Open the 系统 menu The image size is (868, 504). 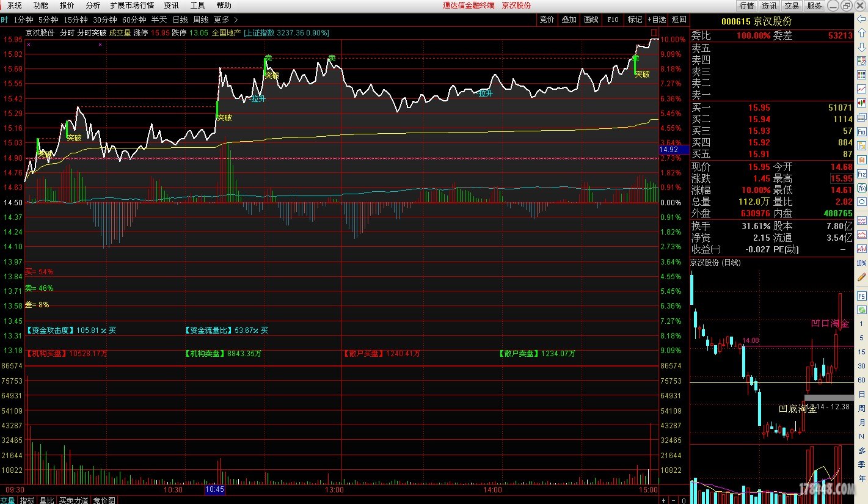point(15,5)
